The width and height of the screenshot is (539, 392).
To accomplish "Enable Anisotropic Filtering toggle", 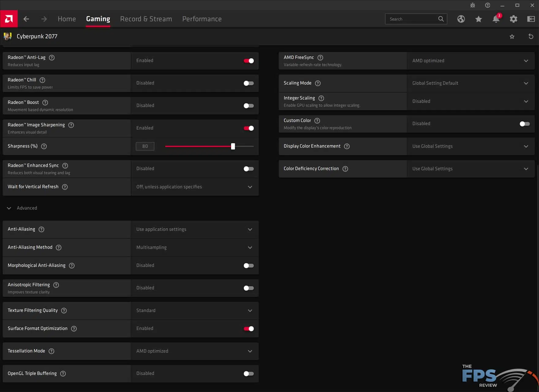I will (249, 288).
